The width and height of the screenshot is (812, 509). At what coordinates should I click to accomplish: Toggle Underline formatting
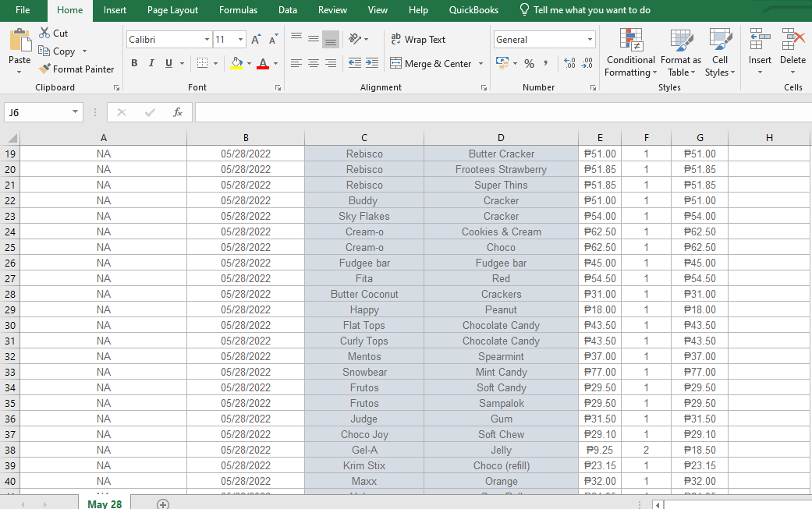pos(168,63)
